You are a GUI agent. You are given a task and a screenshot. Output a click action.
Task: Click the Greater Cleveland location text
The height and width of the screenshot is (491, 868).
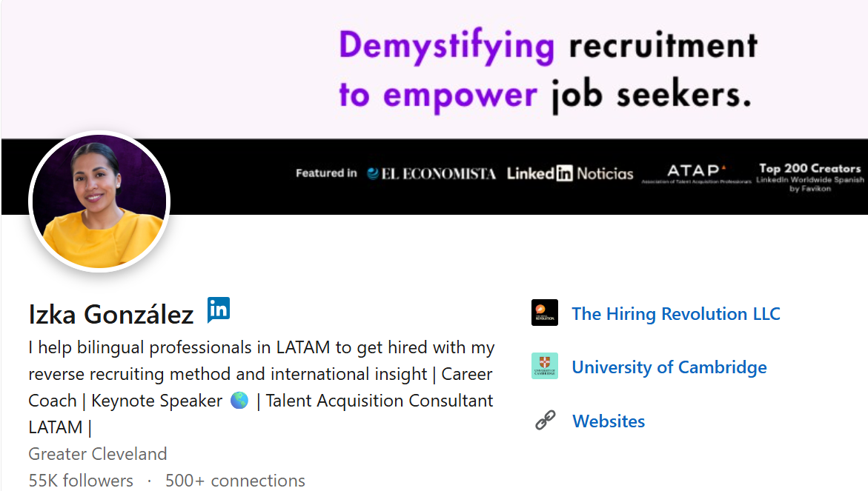point(97,453)
